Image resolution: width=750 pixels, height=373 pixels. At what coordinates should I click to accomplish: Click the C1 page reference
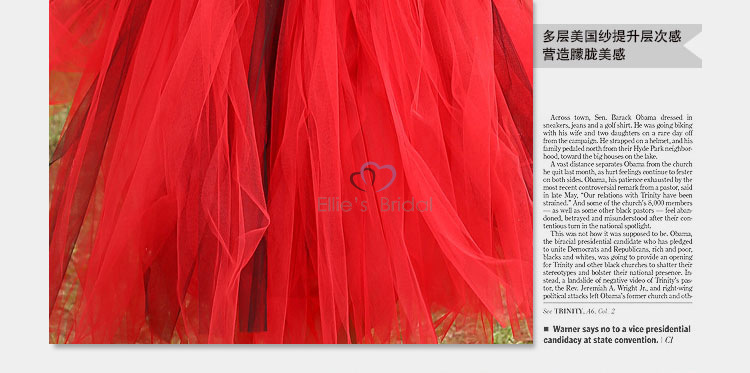(x=669, y=340)
